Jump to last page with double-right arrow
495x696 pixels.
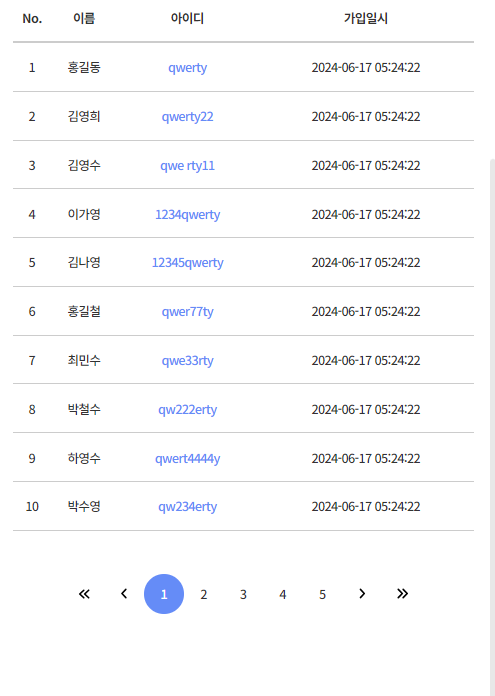(x=402, y=594)
